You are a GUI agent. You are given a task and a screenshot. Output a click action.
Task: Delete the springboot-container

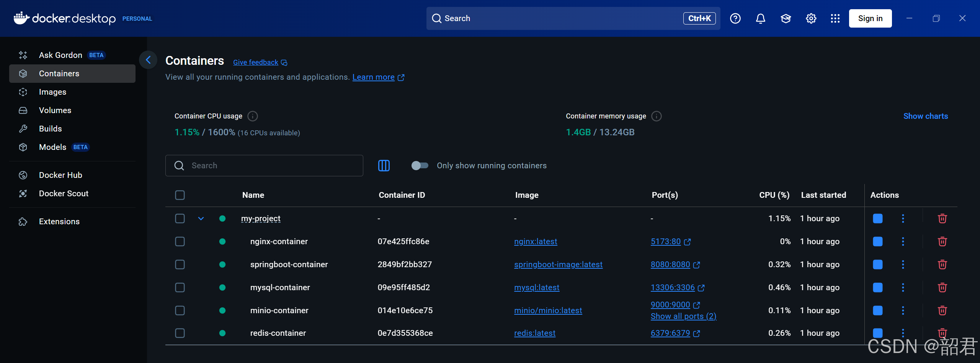coord(942,264)
